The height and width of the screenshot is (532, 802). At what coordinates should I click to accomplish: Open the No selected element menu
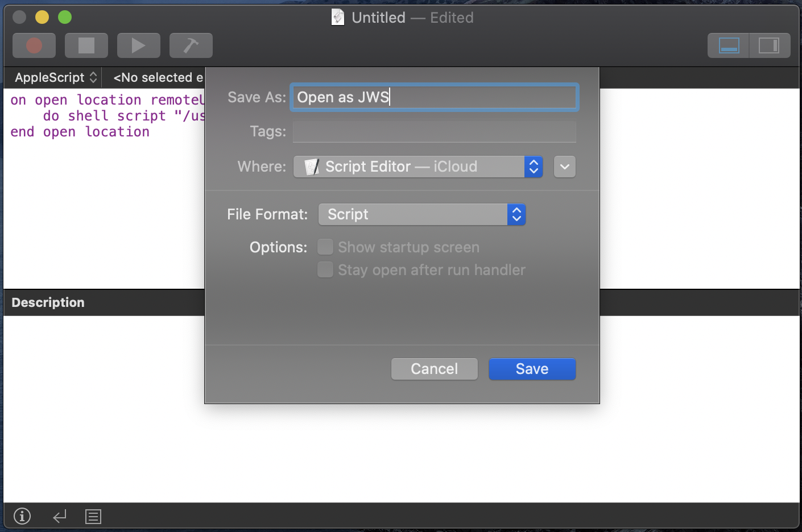[x=158, y=77]
